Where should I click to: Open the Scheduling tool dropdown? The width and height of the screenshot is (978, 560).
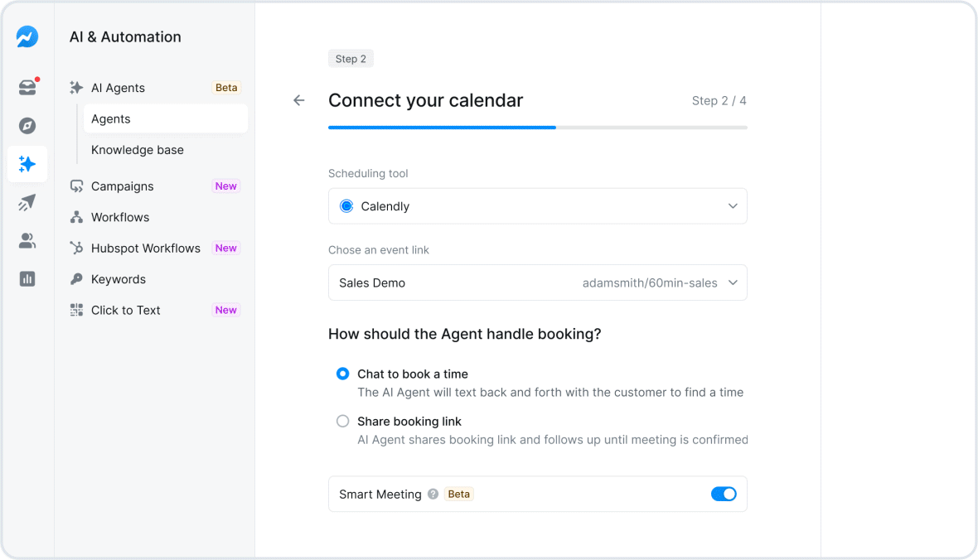click(x=537, y=205)
